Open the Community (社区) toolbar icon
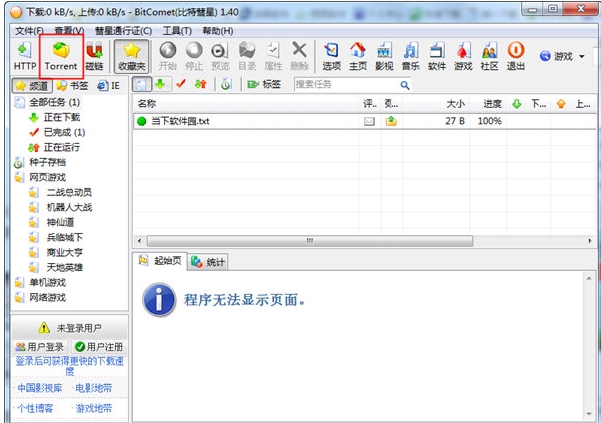Image resolution: width=601 pixels, height=423 pixels. (x=489, y=56)
